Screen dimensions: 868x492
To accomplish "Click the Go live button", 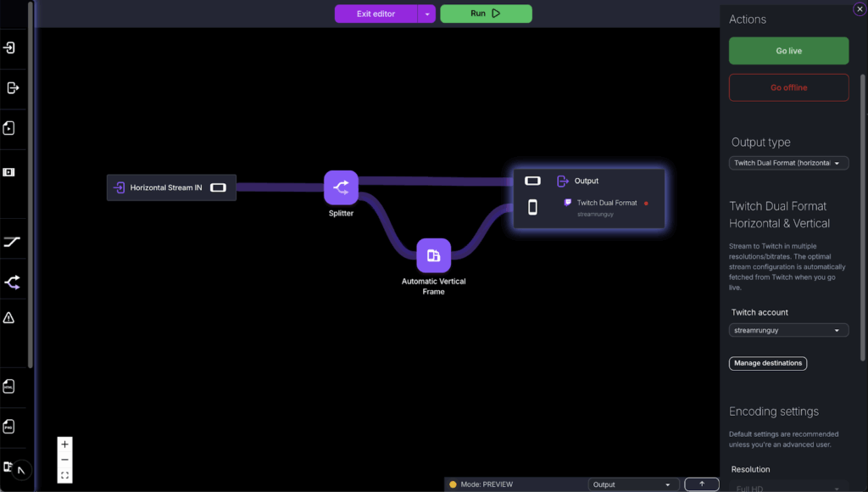I will (x=788, y=51).
